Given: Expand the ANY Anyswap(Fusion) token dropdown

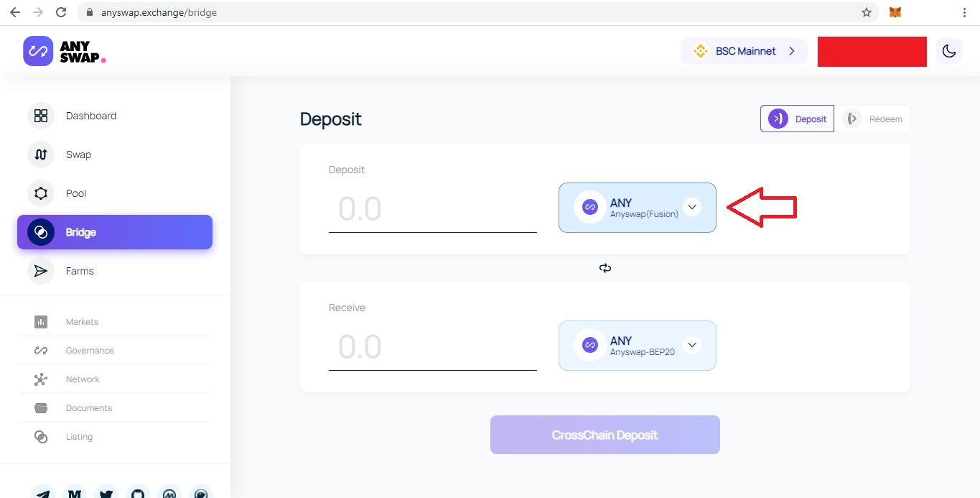Looking at the screenshot, I should (x=691, y=207).
